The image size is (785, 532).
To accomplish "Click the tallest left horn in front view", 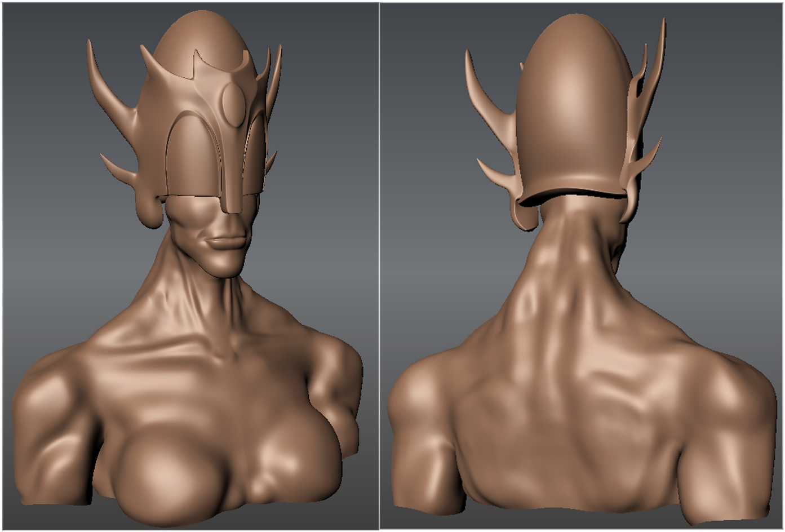I will click(x=101, y=79).
